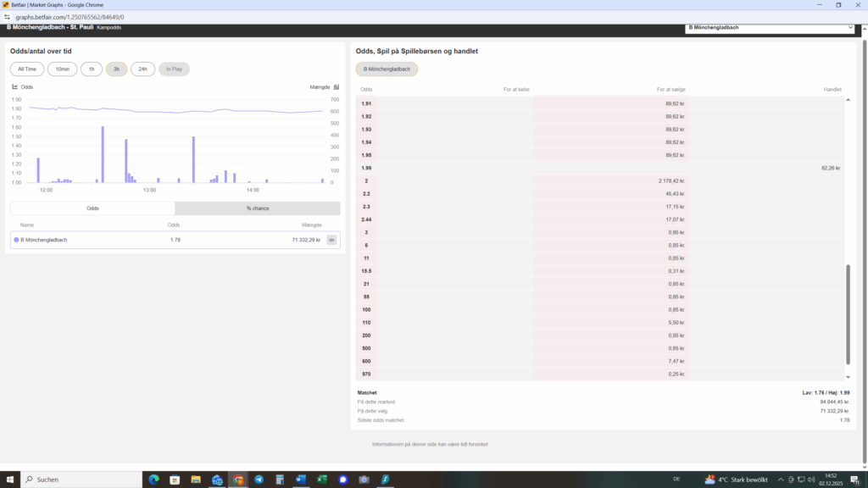Open File Explorer from the taskbar

click(x=196, y=480)
